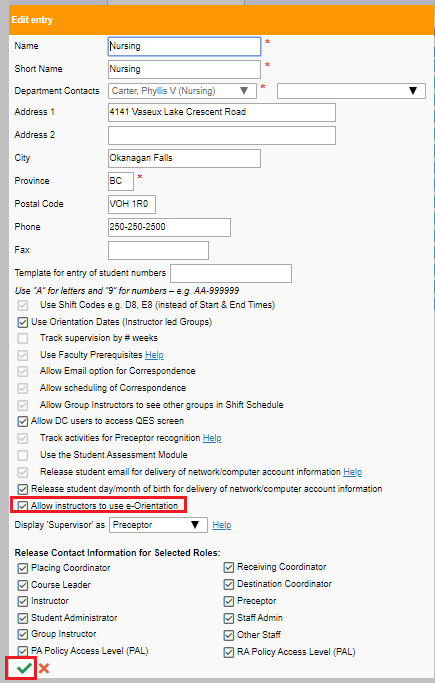Toggle Allow DC users to access QES screen
The image size is (435, 683).
click(x=23, y=421)
